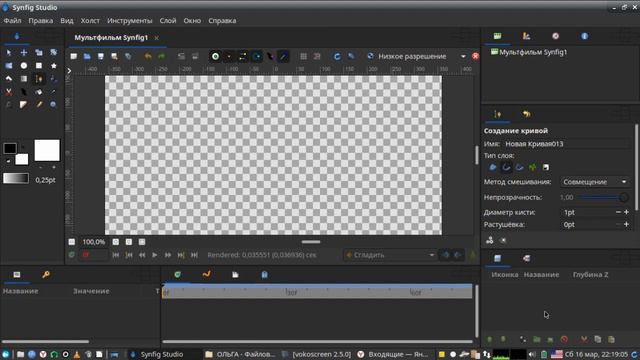Open the Правка menu

pos(40,20)
